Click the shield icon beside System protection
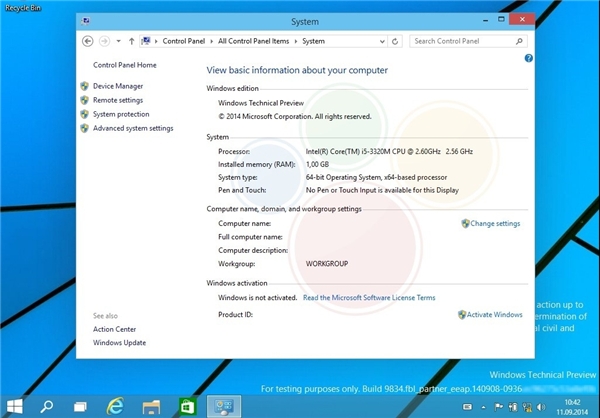This screenshot has height=418, width=600. [x=85, y=114]
